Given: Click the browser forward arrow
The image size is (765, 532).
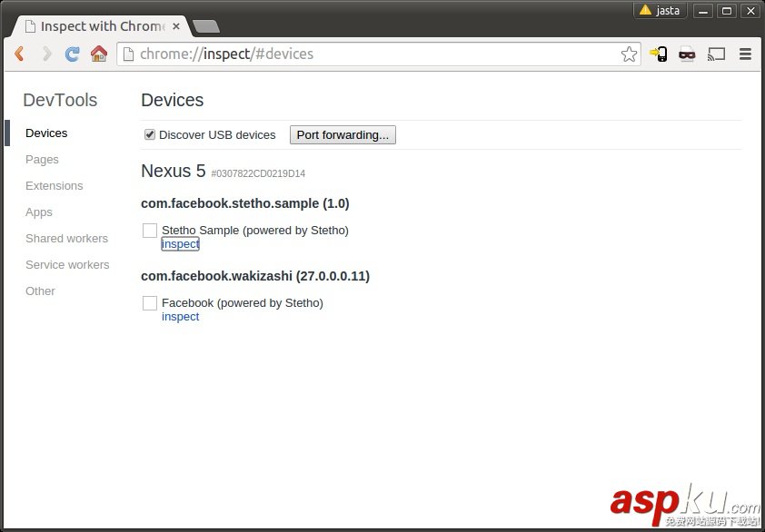Looking at the screenshot, I should tap(47, 54).
